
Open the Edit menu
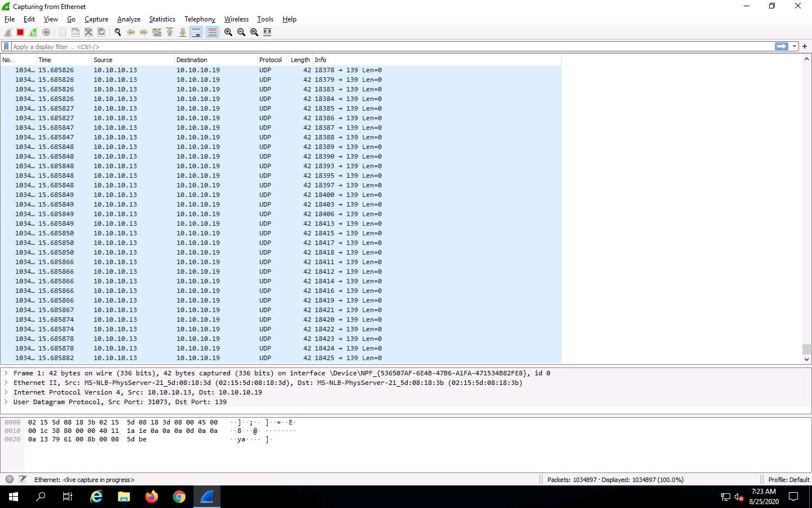click(29, 19)
